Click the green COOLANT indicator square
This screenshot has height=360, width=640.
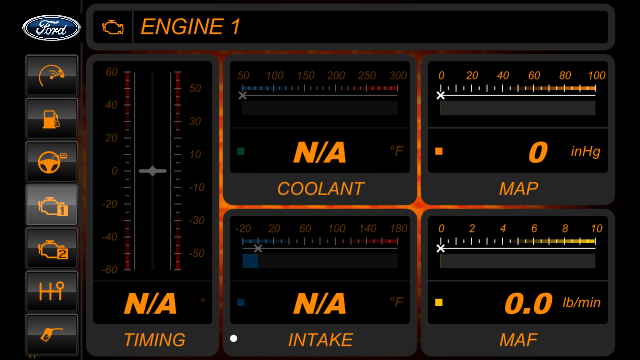coord(241,151)
